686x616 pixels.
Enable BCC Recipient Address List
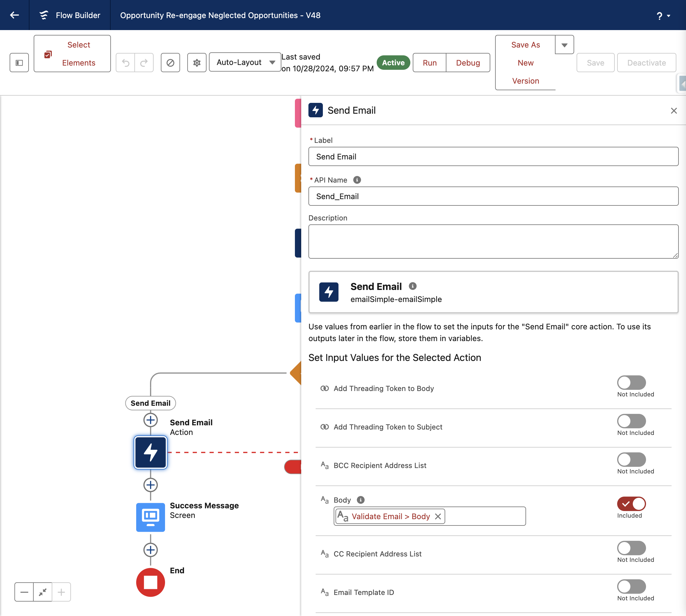tap(631, 460)
